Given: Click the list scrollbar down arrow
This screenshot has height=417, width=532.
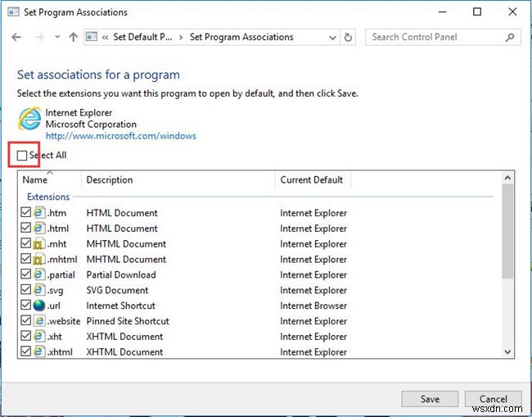Looking at the screenshot, I should click(x=507, y=351).
